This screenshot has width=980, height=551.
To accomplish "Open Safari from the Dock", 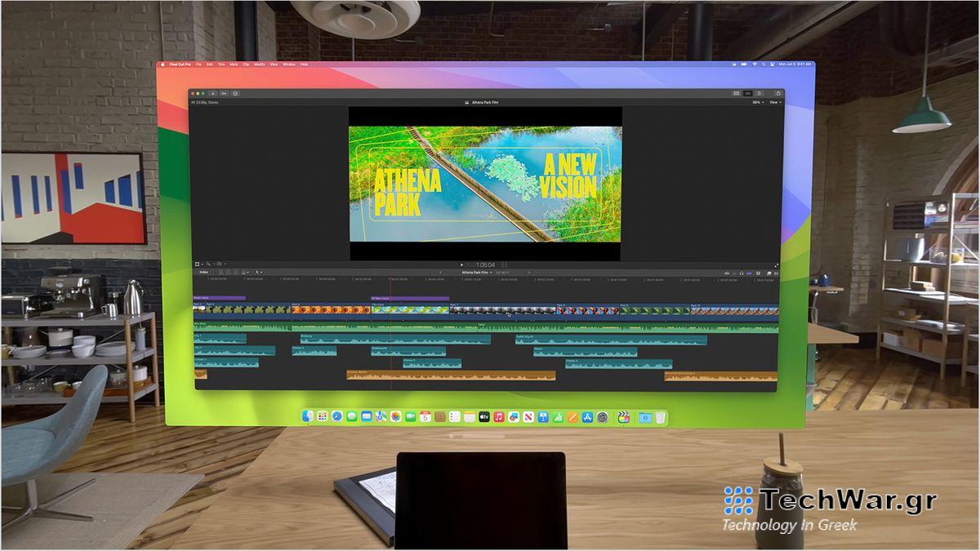I will [x=336, y=416].
